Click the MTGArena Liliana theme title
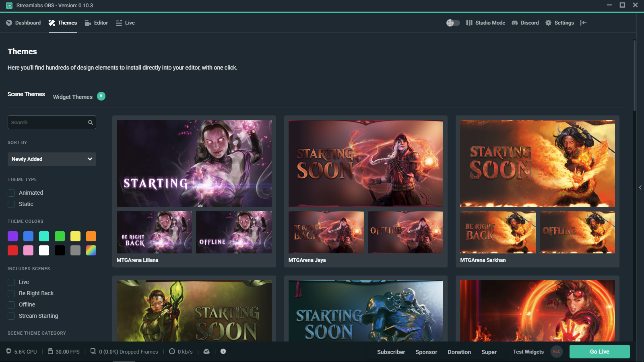This screenshot has height=362, width=644. tap(138, 260)
